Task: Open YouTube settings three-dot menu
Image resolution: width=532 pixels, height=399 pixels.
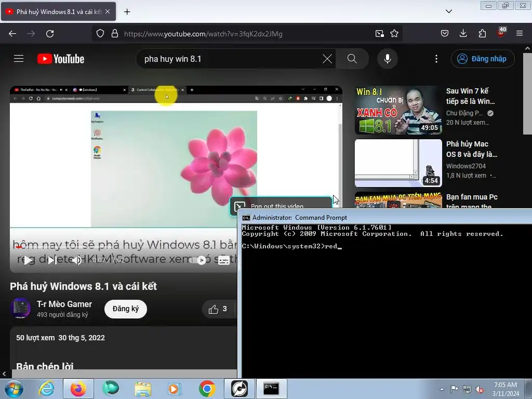Action: click(x=436, y=59)
